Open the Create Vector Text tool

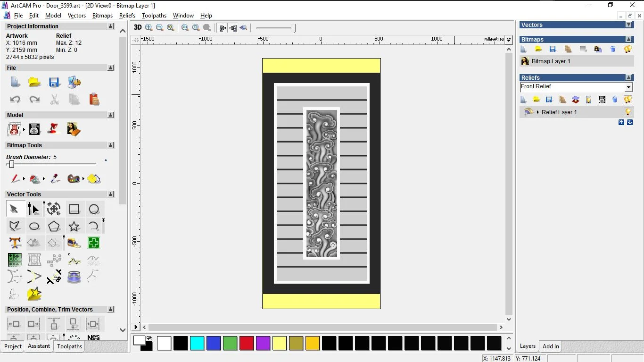(15, 242)
